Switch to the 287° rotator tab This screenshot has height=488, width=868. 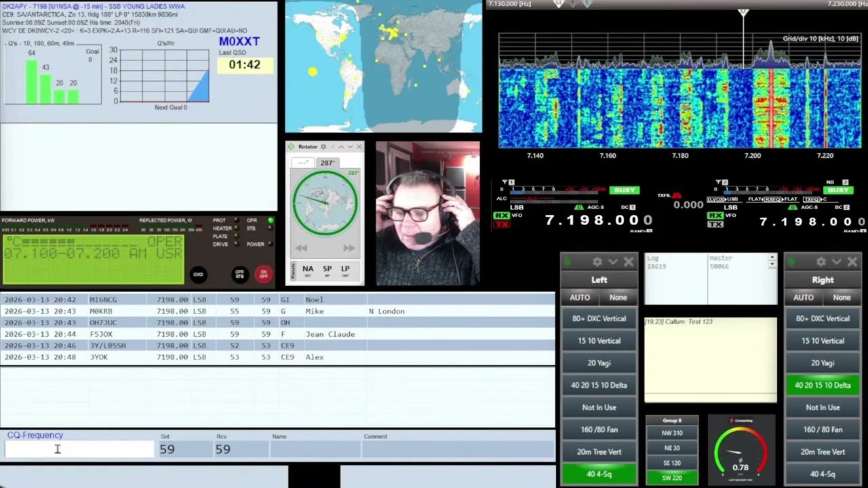[328, 163]
